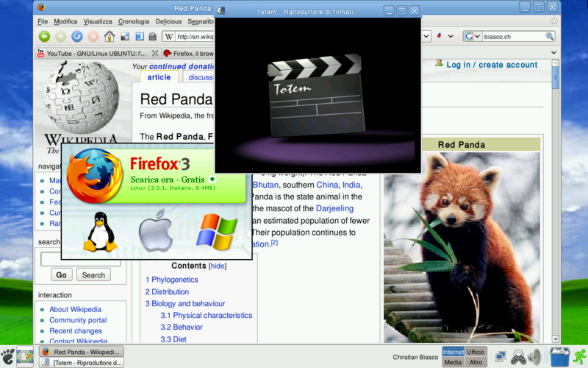Image resolution: width=588 pixels, height=368 pixels.
Task: Click the green running man logout icon
Action: pos(580,357)
